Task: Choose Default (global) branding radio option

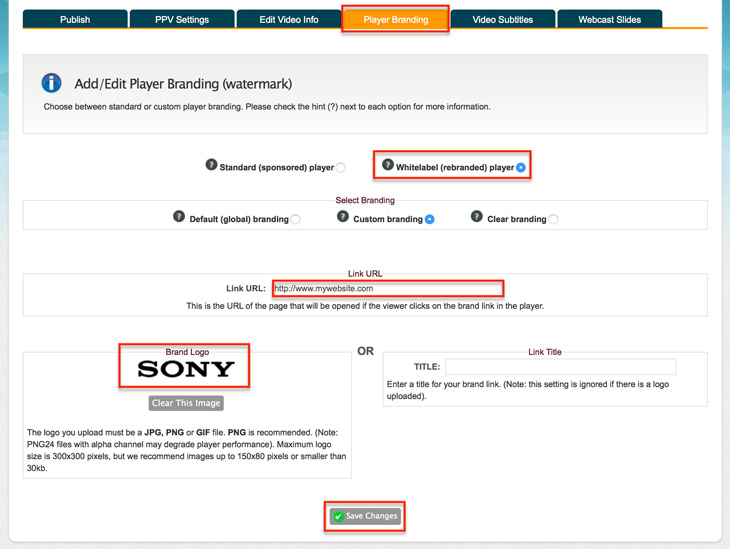Action: [295, 219]
